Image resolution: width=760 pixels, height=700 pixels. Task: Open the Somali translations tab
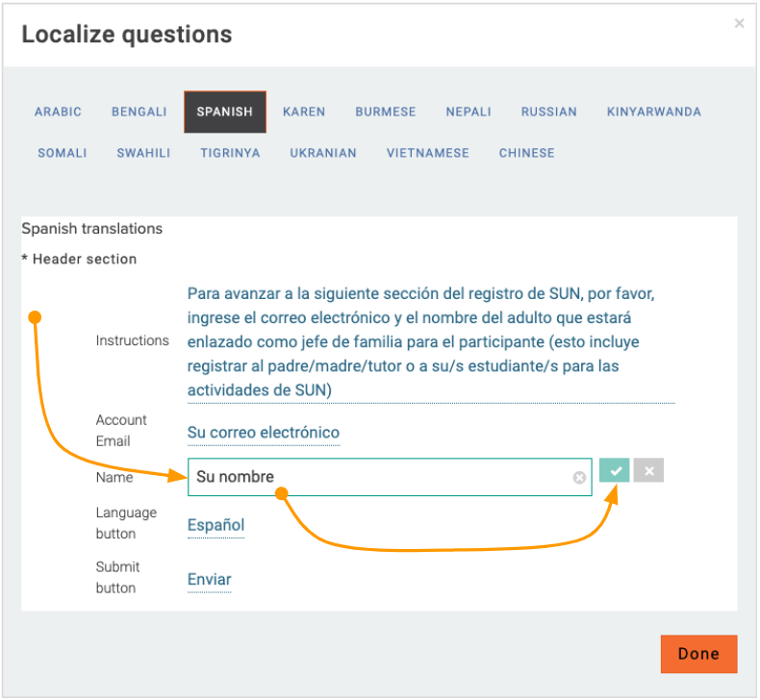coord(63,153)
